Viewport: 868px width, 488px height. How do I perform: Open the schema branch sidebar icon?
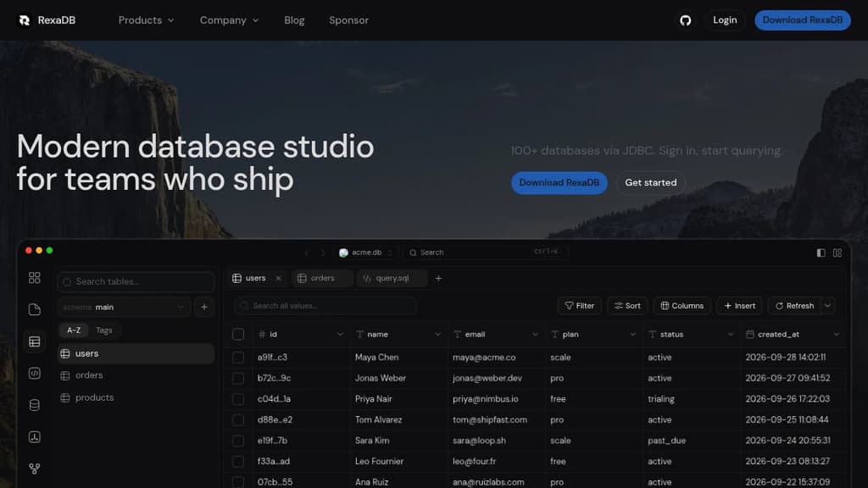click(x=34, y=469)
